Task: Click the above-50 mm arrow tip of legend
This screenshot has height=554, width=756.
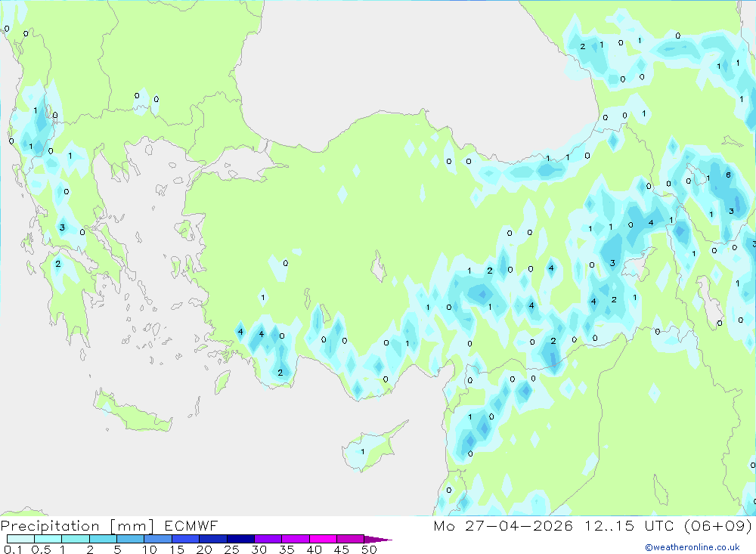Action: 377,540
